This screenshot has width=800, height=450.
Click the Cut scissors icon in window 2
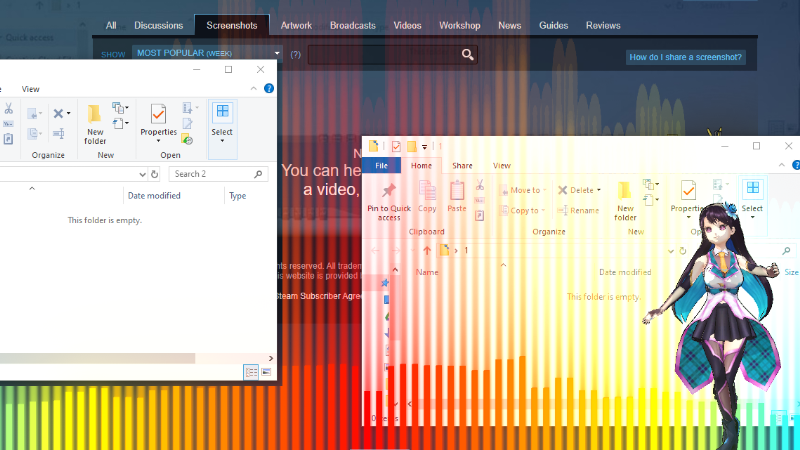pyautogui.click(x=8, y=108)
